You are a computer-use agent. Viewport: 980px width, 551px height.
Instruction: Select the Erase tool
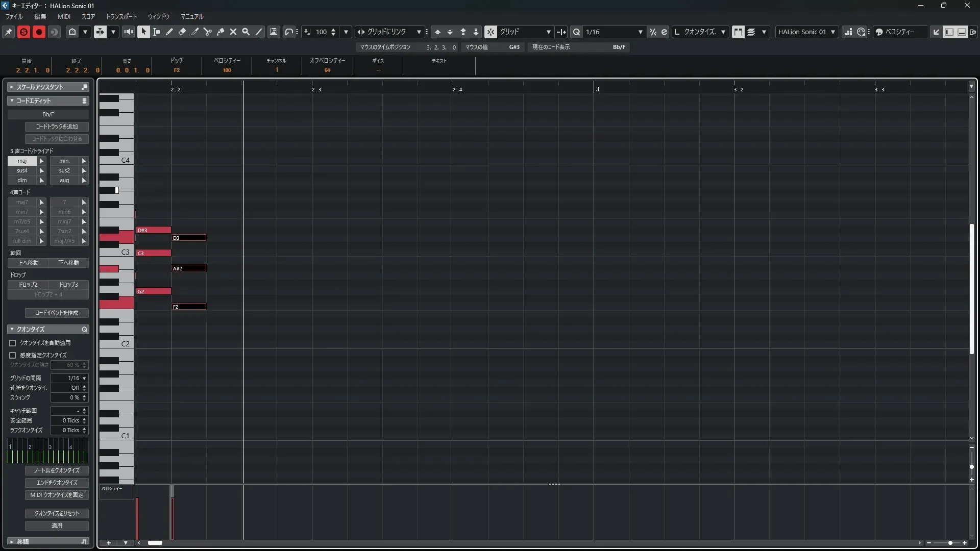(182, 32)
